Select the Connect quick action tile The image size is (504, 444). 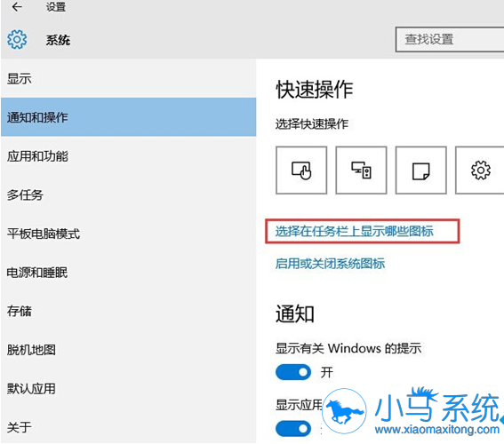point(361,170)
